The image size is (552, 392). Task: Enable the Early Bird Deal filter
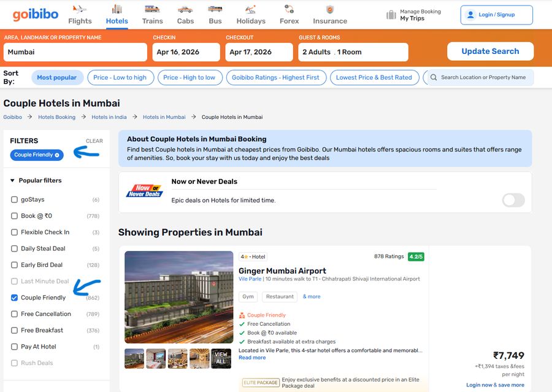point(15,265)
